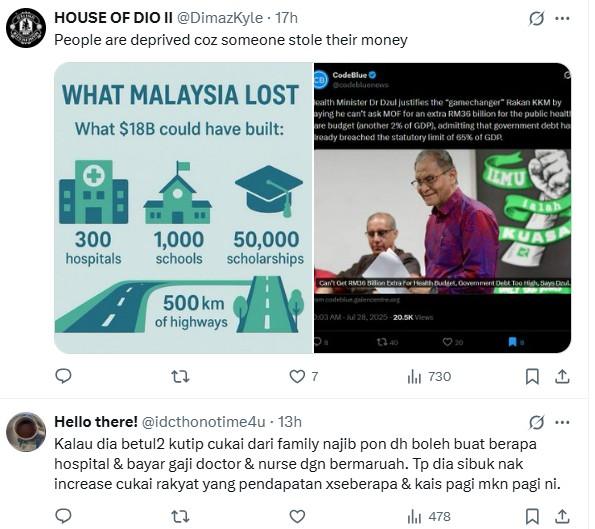Bookmark the HOUSE OF DIO II tweet
Viewport: 595px width, 529px height.
[x=532, y=376]
